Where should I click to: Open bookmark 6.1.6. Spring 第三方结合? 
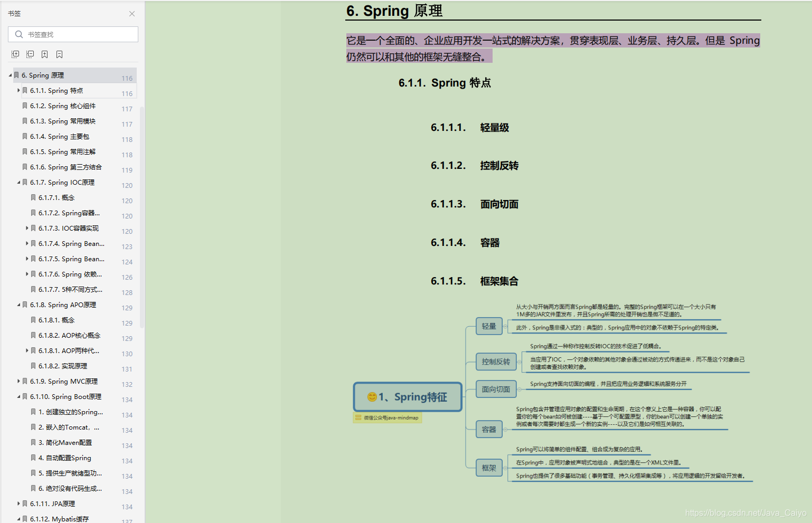tap(66, 167)
